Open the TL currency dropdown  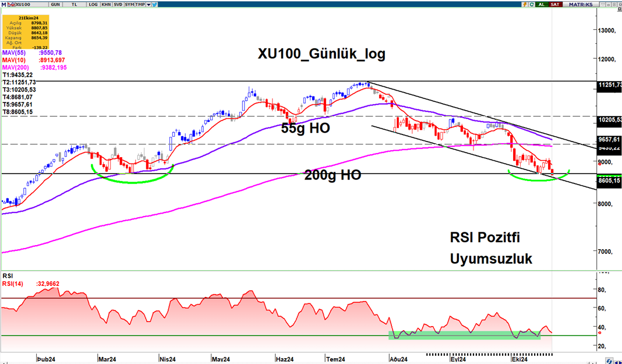pyautogui.click(x=75, y=3)
